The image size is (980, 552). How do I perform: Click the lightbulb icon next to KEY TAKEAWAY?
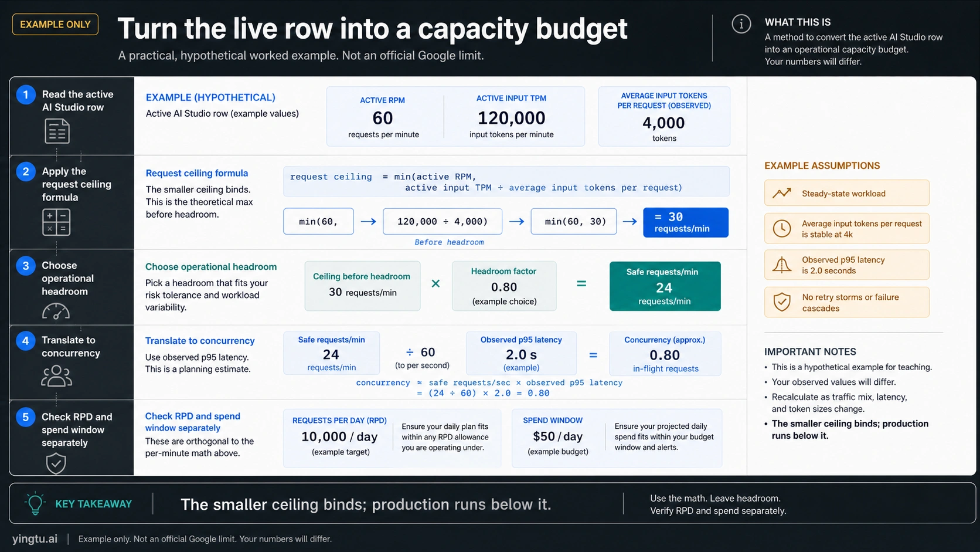(x=35, y=503)
